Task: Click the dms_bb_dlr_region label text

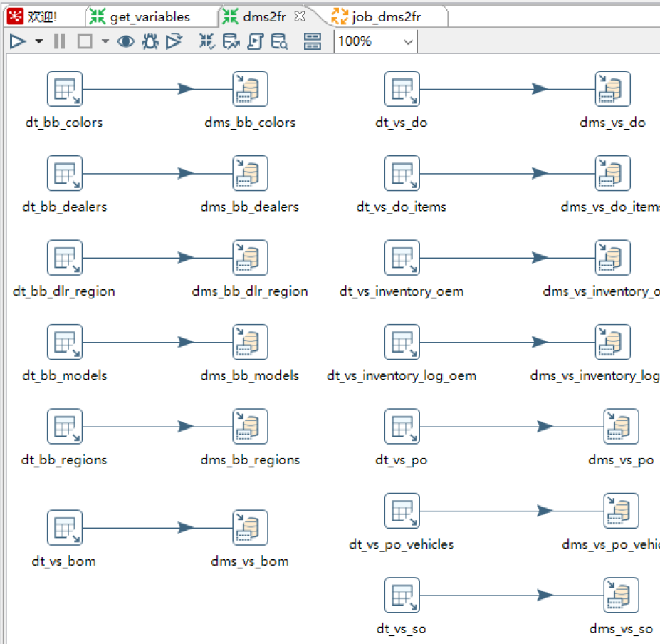Action: click(x=250, y=291)
